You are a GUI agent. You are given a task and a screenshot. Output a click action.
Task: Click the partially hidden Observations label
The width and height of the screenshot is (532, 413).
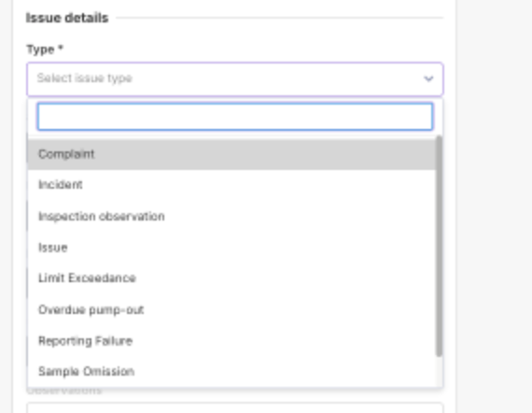point(64,391)
